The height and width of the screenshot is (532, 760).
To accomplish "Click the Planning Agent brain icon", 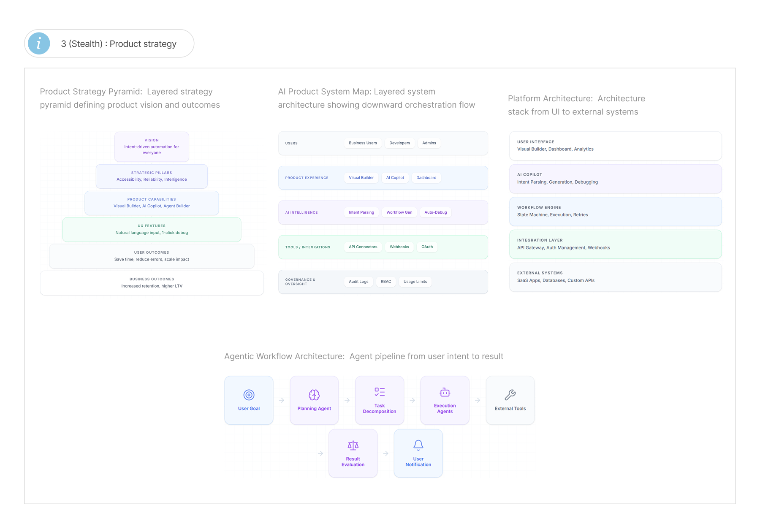I will pyautogui.click(x=314, y=395).
